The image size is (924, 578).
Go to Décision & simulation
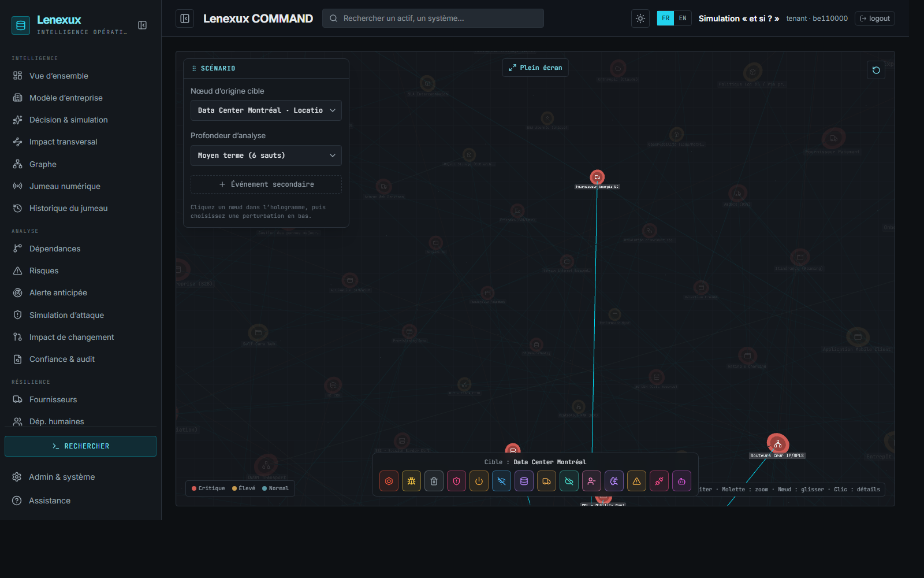coord(80,120)
